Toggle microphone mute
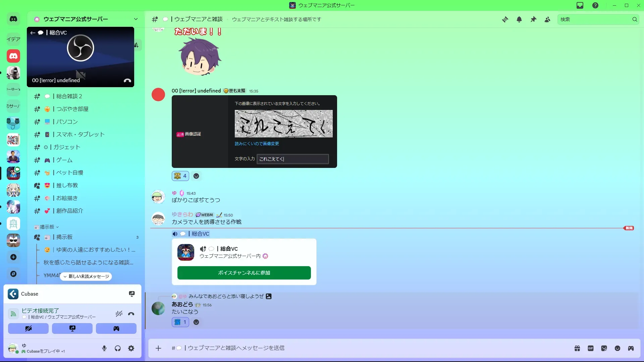 [104, 348]
